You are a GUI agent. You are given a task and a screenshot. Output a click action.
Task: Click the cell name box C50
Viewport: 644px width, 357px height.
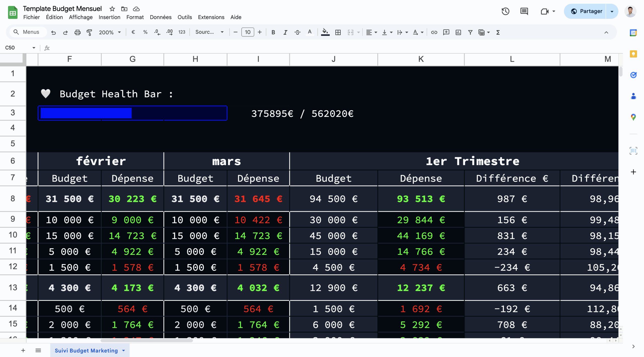[18, 48]
